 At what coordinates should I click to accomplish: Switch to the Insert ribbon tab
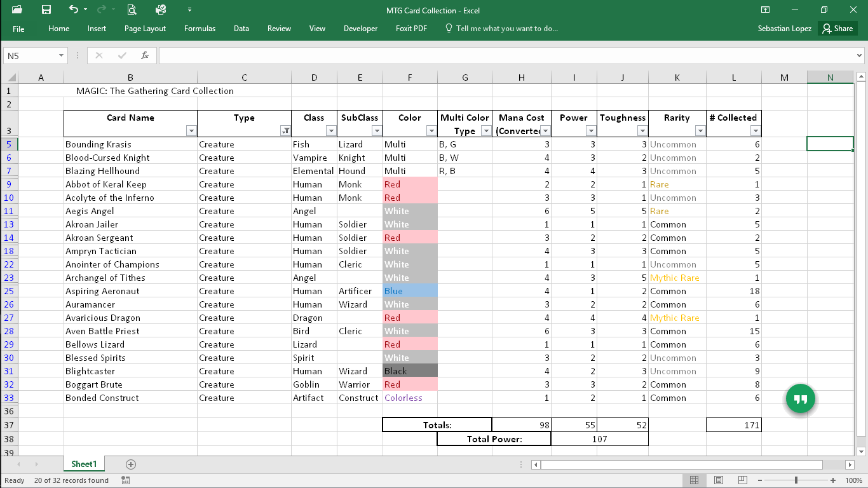pos(97,29)
